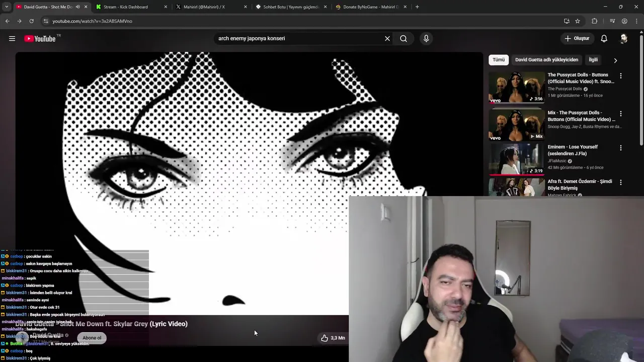644x362 pixels.
Task: Open the notifications bell
Action: (x=604, y=39)
